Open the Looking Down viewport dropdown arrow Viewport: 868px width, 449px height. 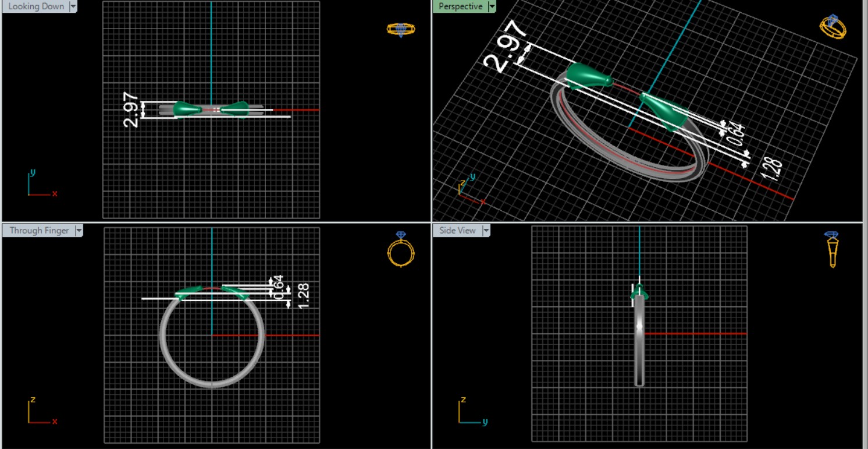click(x=73, y=6)
